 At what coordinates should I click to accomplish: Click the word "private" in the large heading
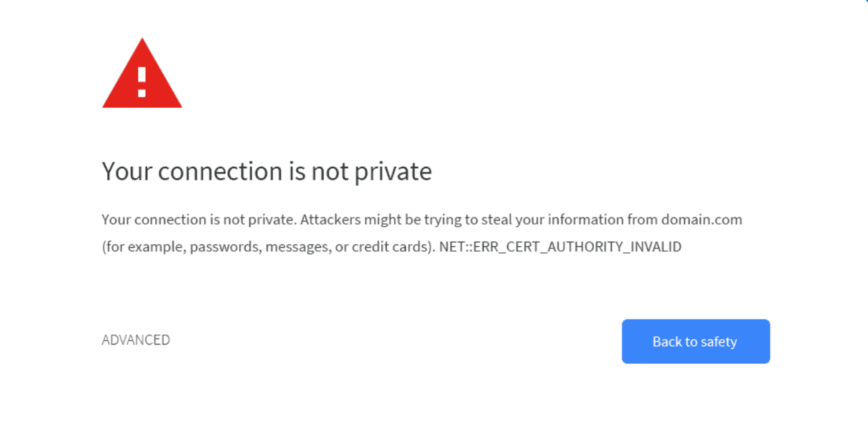[x=394, y=172]
